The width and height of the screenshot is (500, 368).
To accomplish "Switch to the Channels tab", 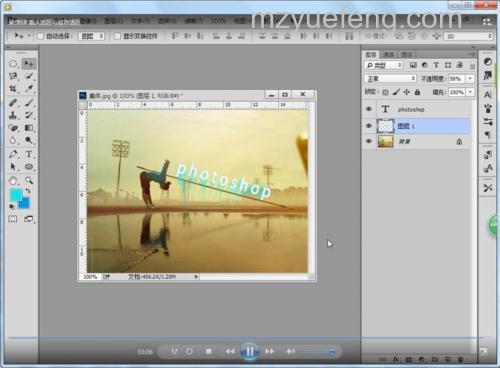I will (388, 54).
